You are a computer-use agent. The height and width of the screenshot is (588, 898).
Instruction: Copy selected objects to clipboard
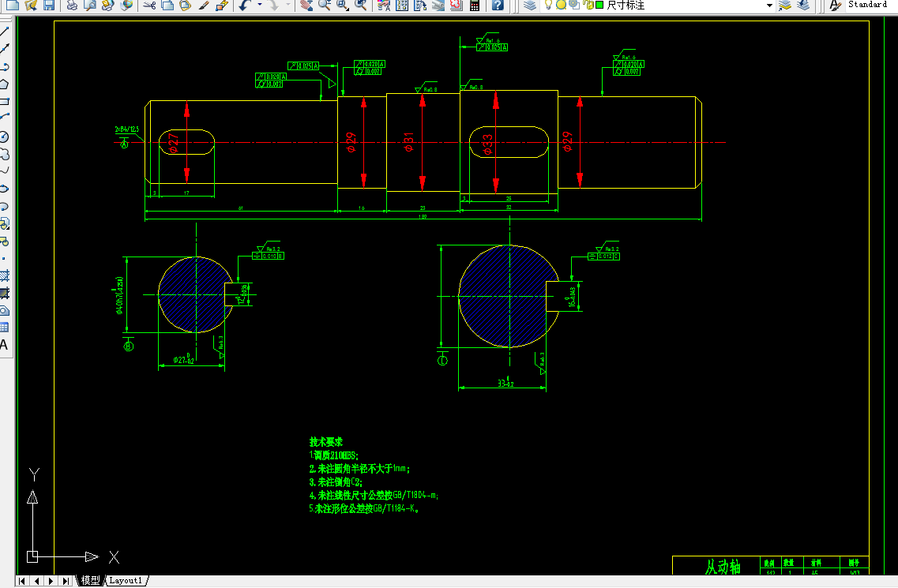[167, 6]
